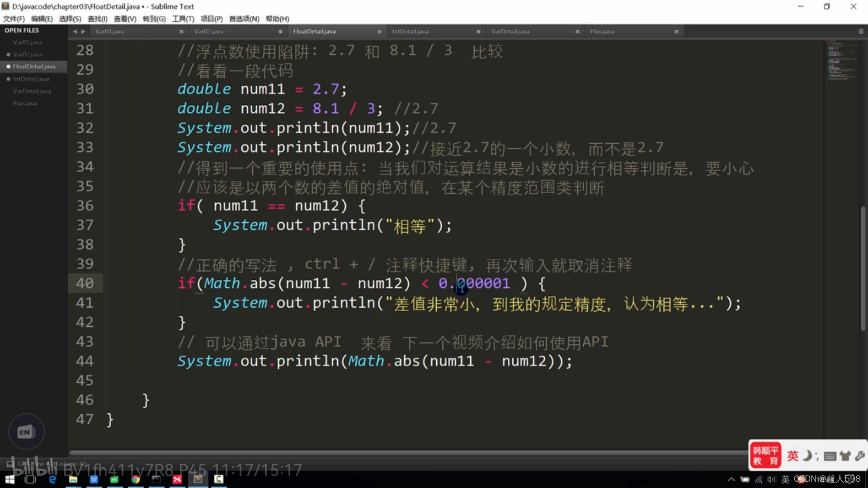Open the WPS app on the taskbar

pyautogui.click(x=94, y=479)
